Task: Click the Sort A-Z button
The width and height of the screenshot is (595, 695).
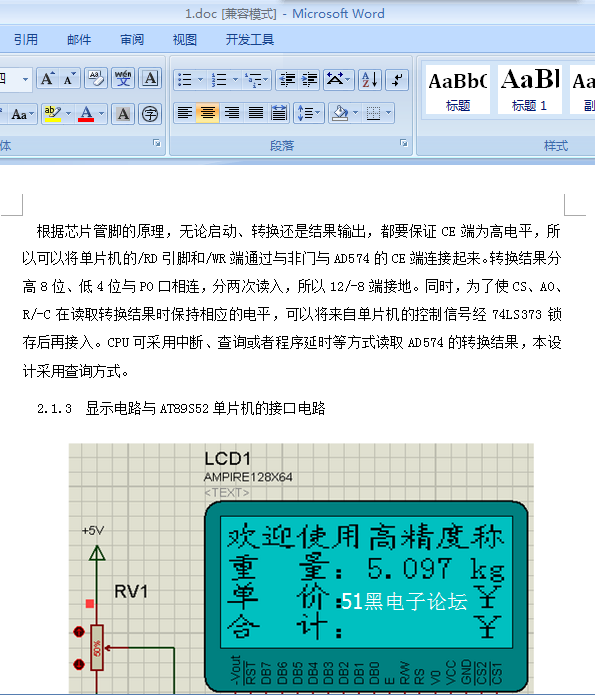Action: click(x=369, y=80)
